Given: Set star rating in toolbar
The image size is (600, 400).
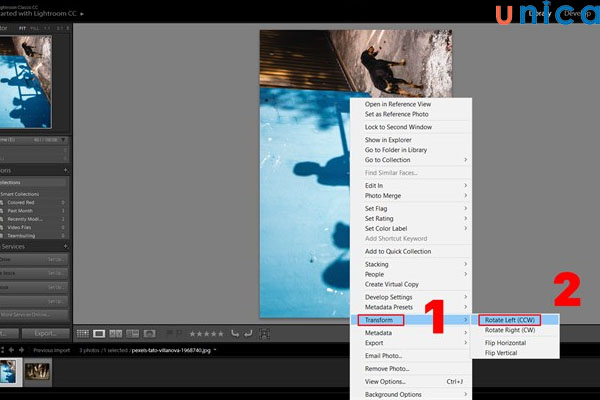Looking at the screenshot, I should (206, 333).
